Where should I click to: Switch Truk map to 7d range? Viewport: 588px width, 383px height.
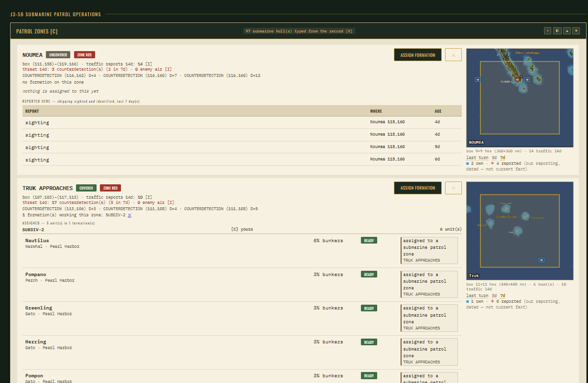coord(503,296)
